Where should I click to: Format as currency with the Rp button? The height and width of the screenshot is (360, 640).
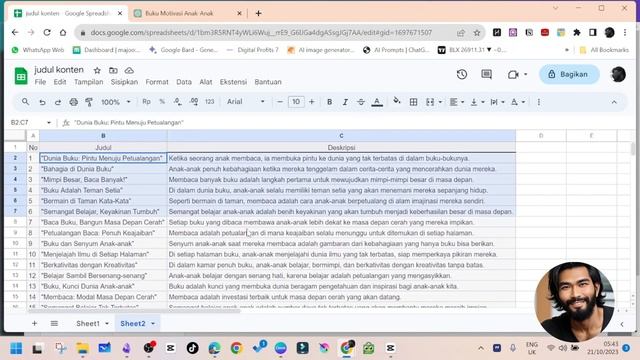coord(146,102)
